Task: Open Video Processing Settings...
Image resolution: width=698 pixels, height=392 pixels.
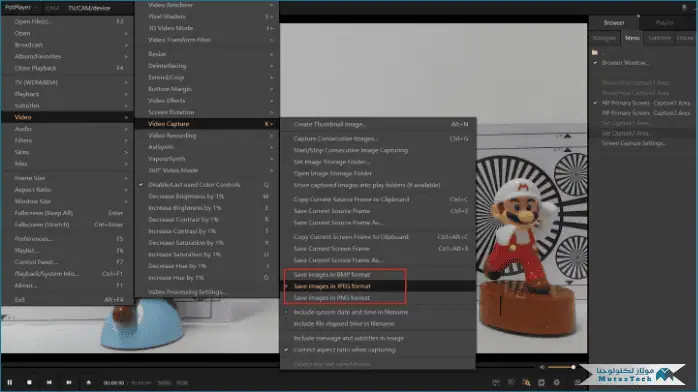Action: tap(207, 292)
